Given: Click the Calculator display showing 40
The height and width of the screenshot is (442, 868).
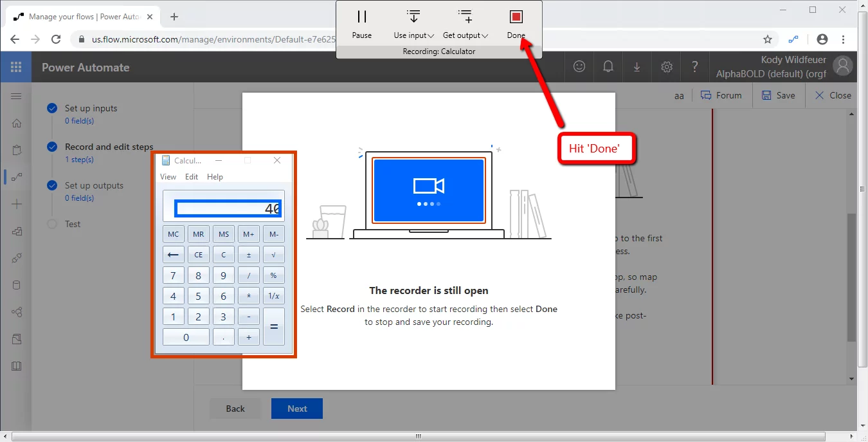Looking at the screenshot, I should tap(228, 208).
